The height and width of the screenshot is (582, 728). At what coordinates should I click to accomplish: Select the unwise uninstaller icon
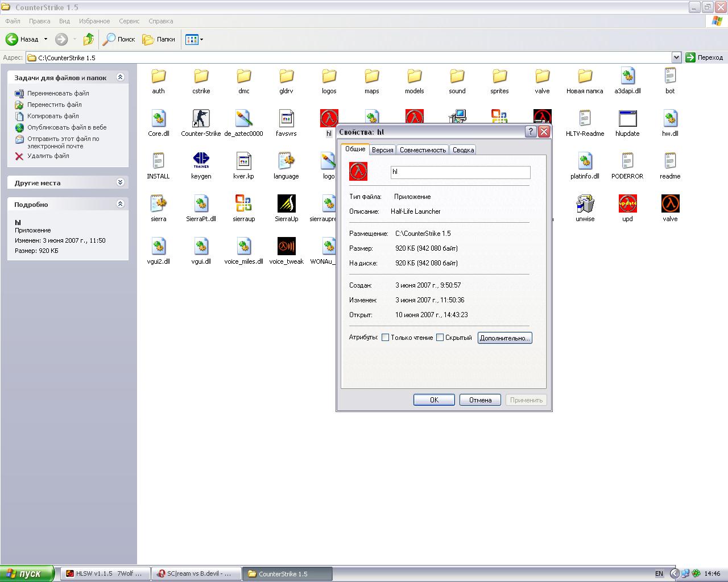point(585,203)
